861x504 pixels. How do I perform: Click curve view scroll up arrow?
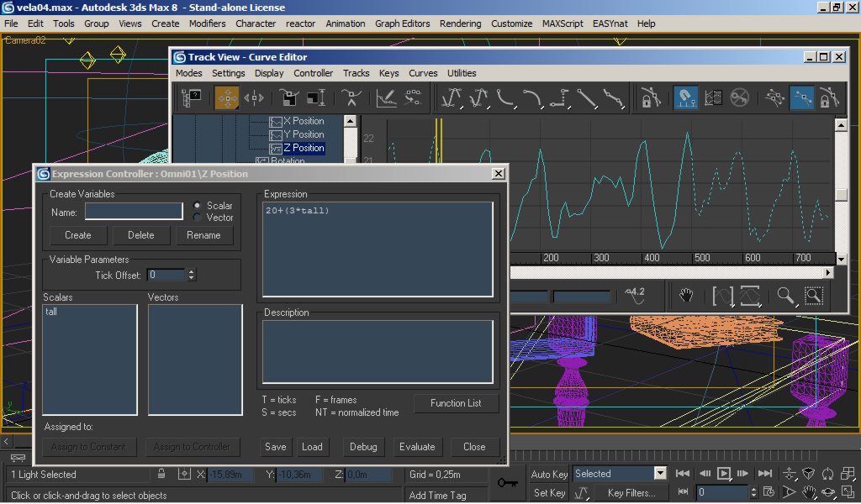(x=841, y=125)
